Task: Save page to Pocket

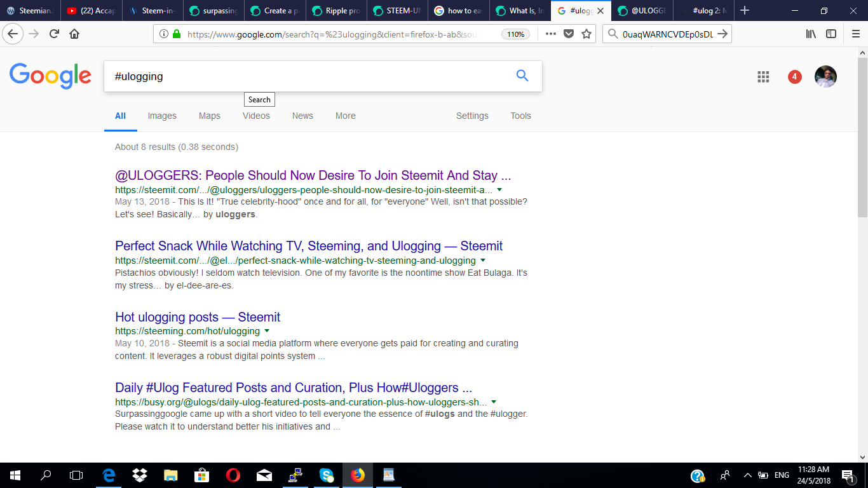Action: pos(569,34)
